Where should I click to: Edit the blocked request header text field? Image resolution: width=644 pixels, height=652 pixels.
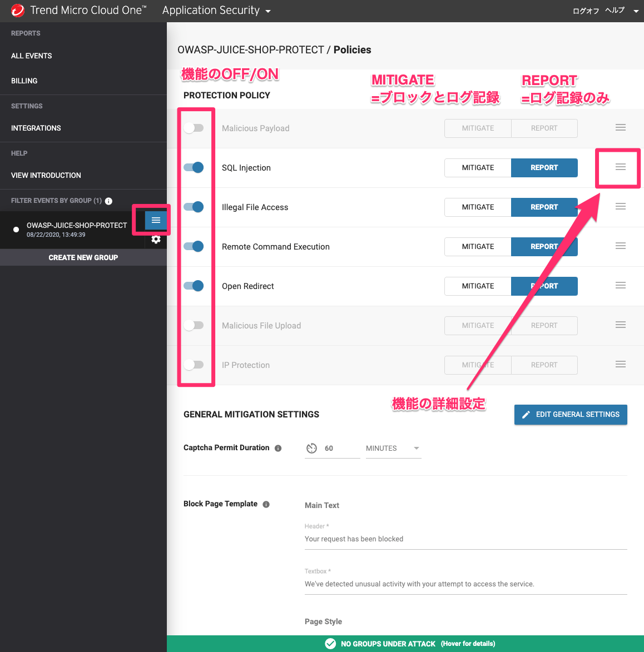[465, 538]
